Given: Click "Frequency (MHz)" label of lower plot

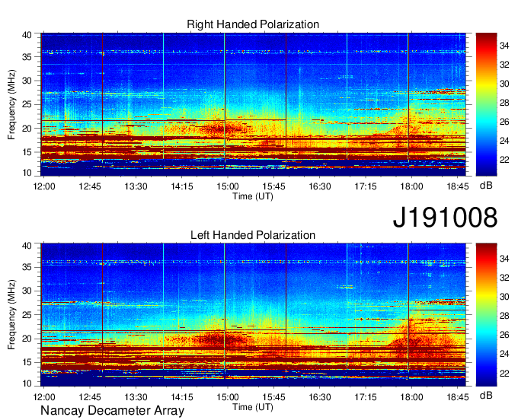Looking at the screenshot, I should (x=11, y=315).
